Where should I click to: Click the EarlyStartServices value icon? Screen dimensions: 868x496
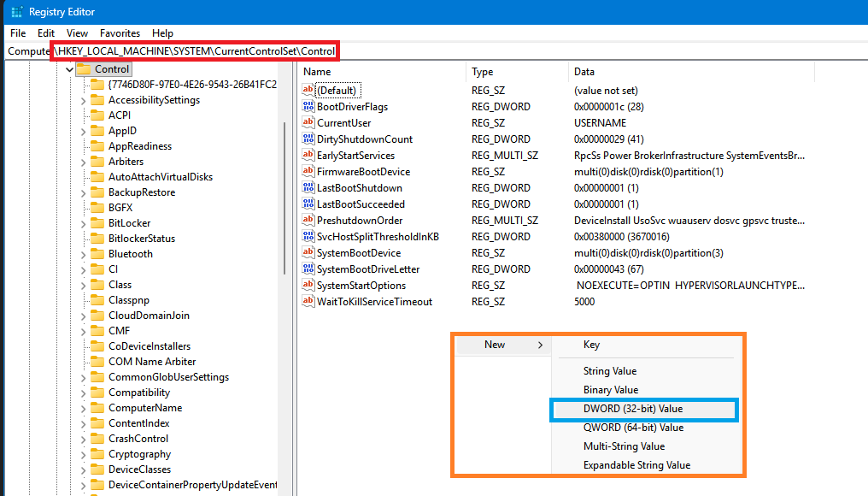[308, 155]
